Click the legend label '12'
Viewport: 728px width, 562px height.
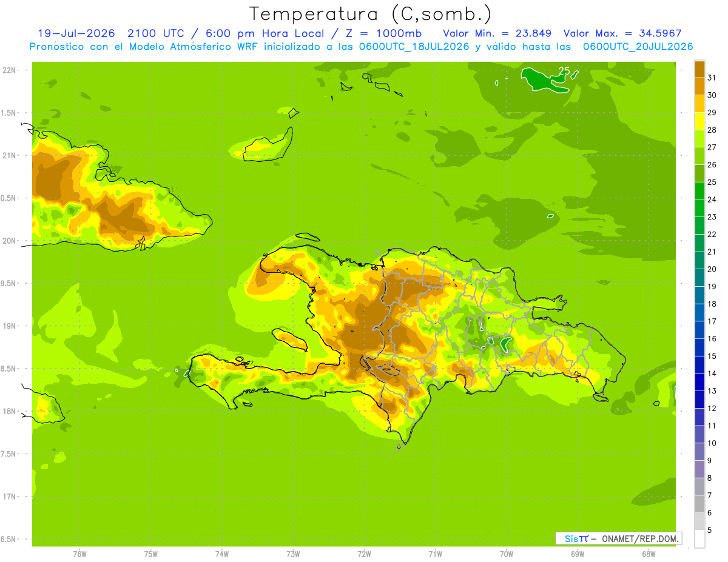pyautogui.click(x=712, y=408)
